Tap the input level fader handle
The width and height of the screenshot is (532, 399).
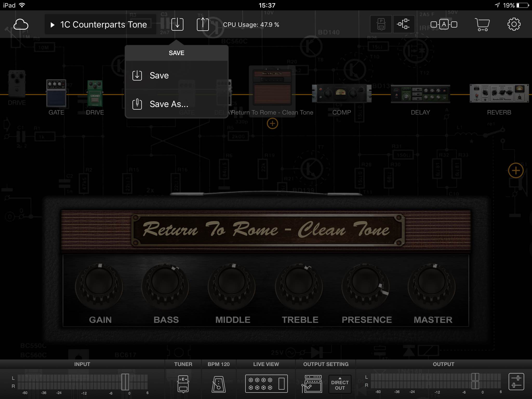(x=125, y=382)
